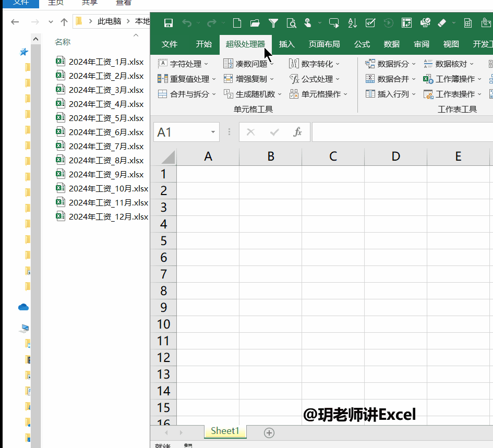Screen dimensions: 493x448
Task: Switch to the 数据 ribbon tab
Action: pos(391,44)
